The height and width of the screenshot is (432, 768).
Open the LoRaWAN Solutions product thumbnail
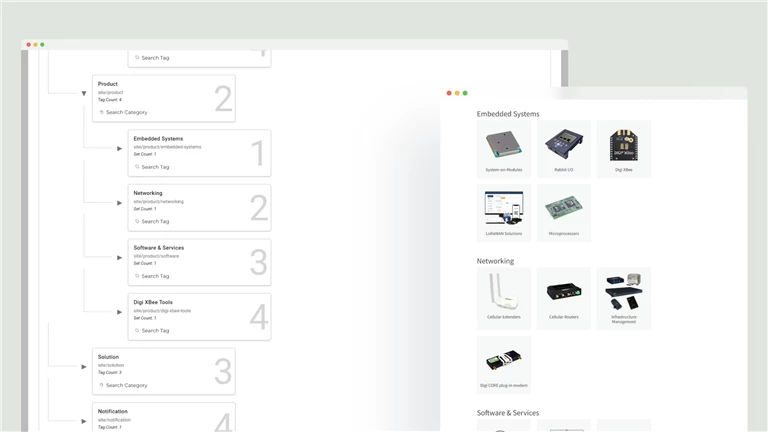pos(504,213)
